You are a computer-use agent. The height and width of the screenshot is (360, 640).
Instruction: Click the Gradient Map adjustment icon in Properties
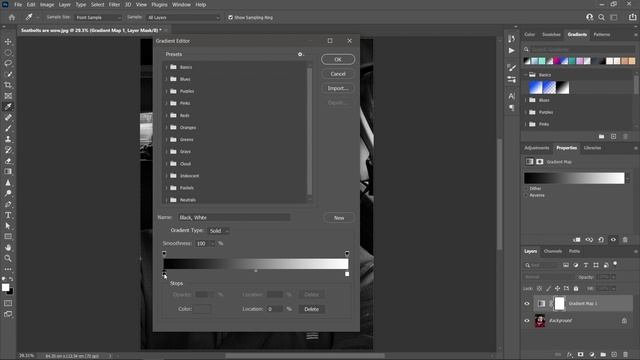tap(529, 162)
